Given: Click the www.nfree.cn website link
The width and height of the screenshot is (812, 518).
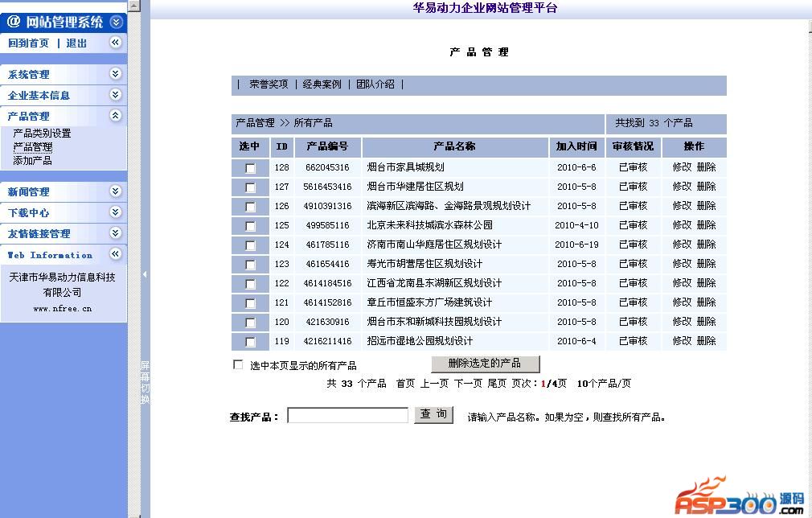Looking at the screenshot, I should pyautogui.click(x=63, y=309).
